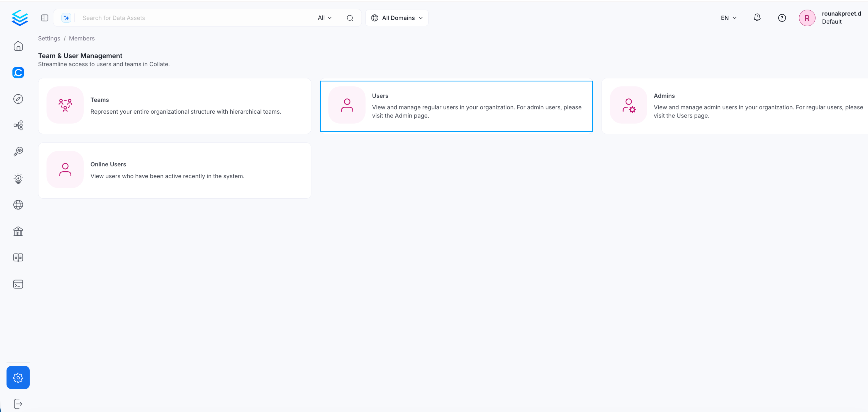Open the Teams card
This screenshot has width=868, height=412.
pos(175,105)
